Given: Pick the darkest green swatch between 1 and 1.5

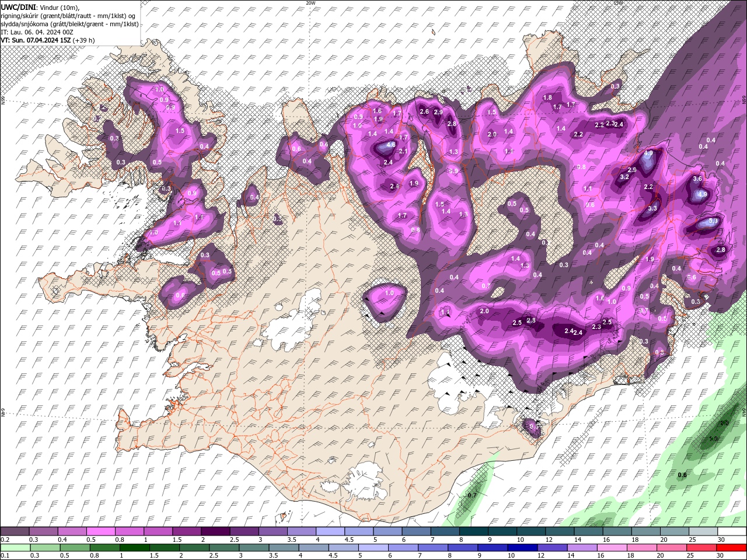Looking at the screenshot, I should (x=135, y=548).
